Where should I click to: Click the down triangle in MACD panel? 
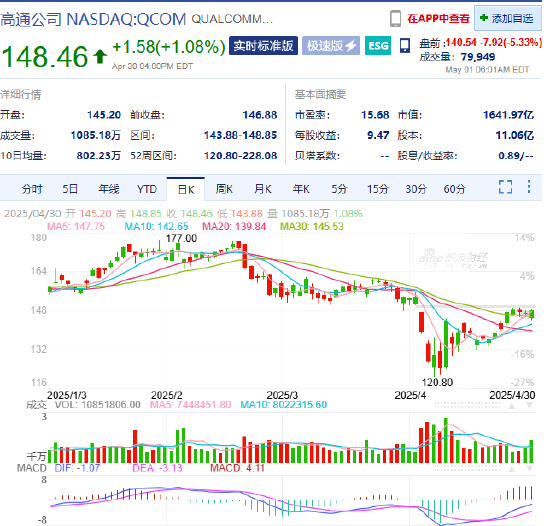click(529, 469)
